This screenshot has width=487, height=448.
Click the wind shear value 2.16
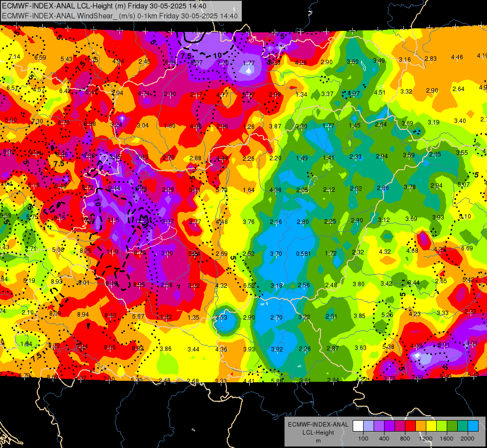click(276, 222)
